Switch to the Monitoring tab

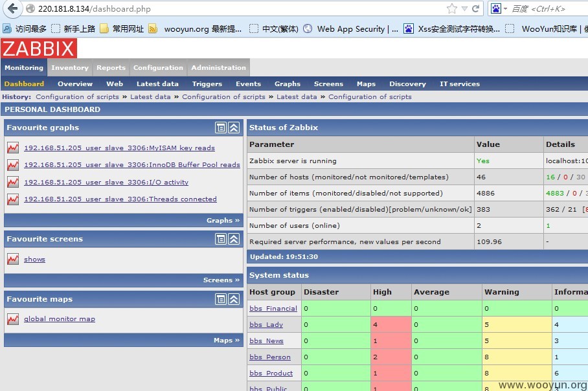tap(24, 67)
